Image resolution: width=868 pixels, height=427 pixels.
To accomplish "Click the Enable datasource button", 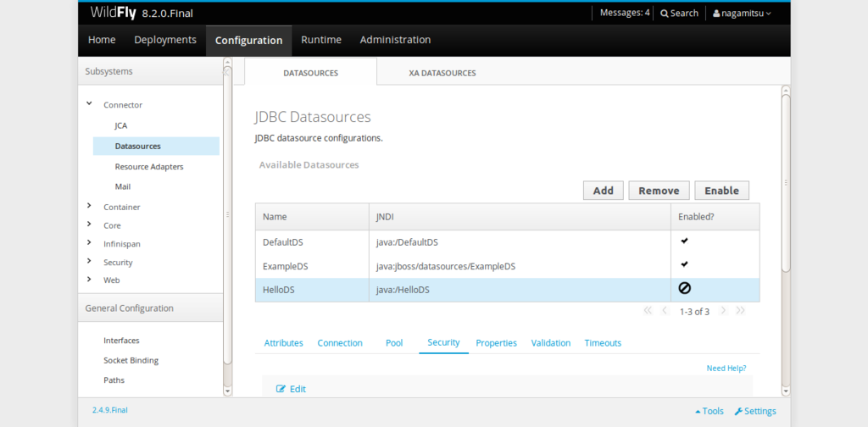I will coord(722,191).
